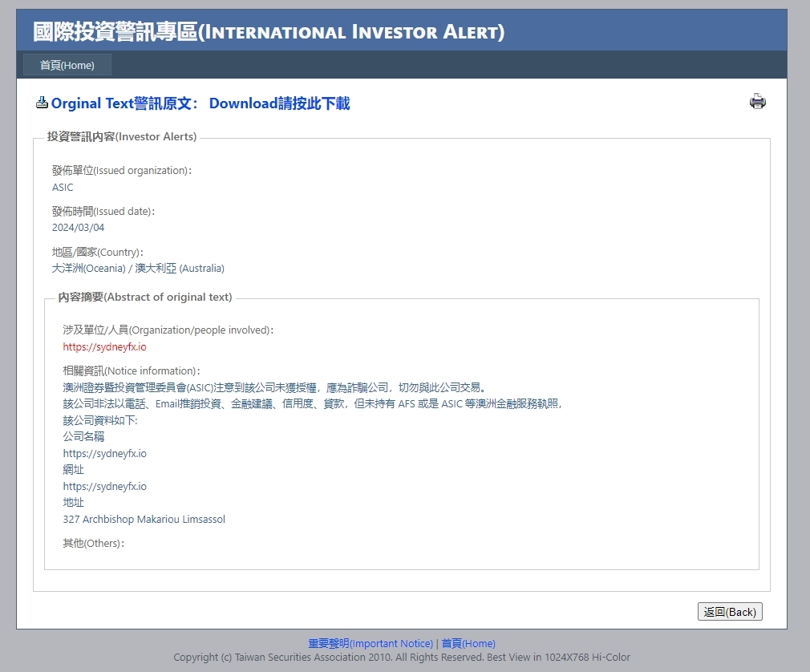Click the Notice information label
810x672 pixels.
(132, 371)
